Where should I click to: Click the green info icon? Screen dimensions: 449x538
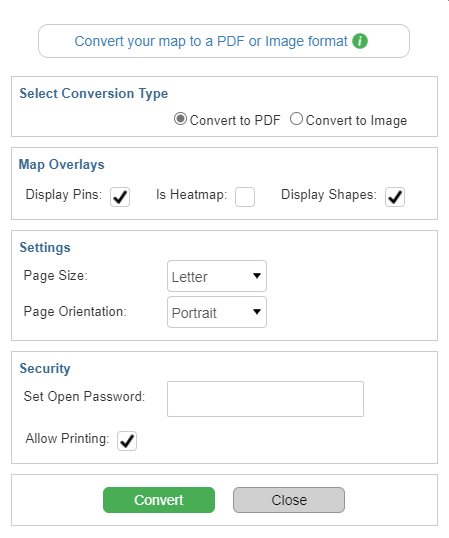point(360,41)
